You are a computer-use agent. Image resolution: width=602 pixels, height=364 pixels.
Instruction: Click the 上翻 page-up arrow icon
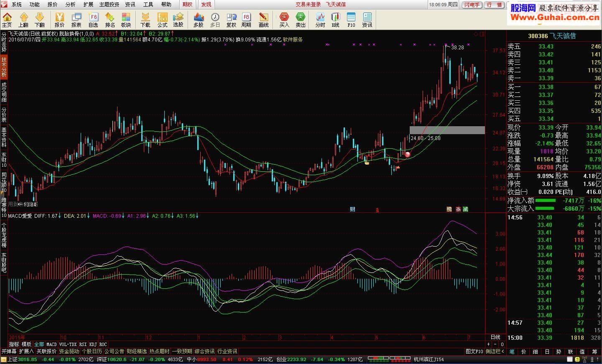click(x=23, y=20)
